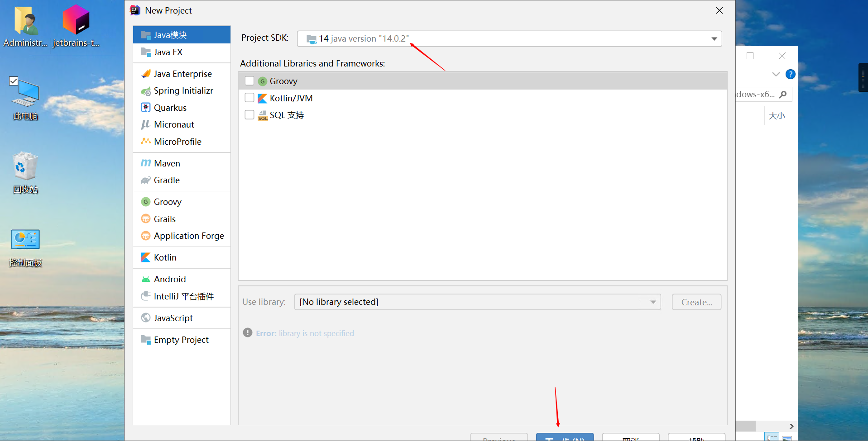The width and height of the screenshot is (868, 441).
Task: Choose Java FX in the project list
Action: coord(182,52)
